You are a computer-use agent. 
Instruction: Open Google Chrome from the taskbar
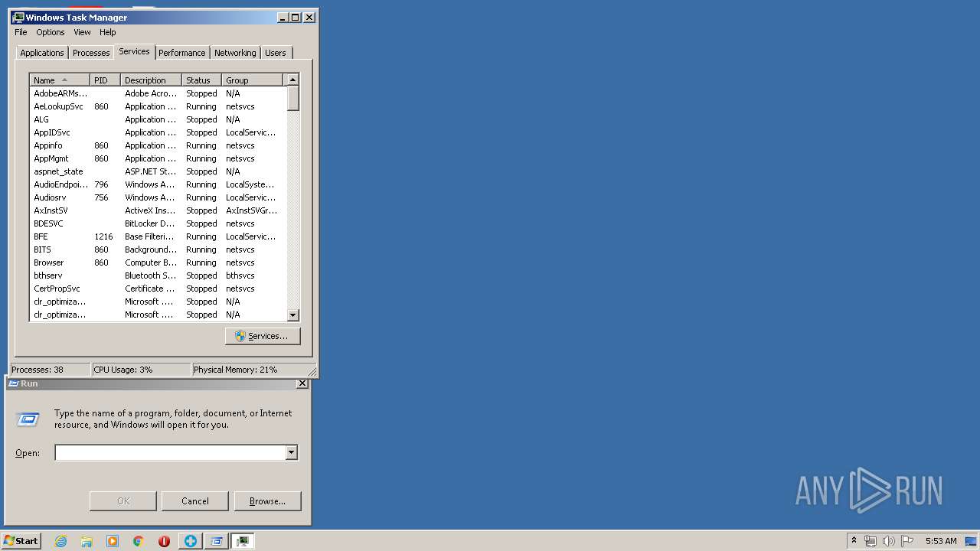coord(139,541)
